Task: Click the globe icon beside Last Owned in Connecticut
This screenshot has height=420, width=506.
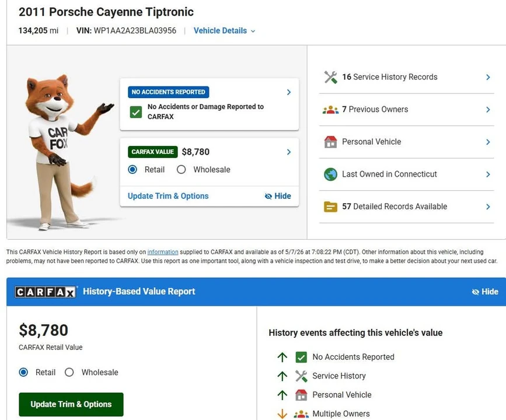Action: tap(330, 174)
